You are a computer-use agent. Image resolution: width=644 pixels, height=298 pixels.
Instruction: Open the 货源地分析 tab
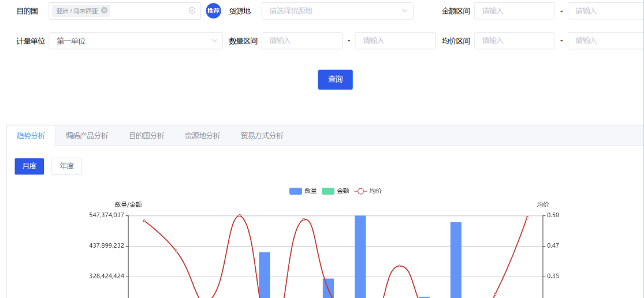pyautogui.click(x=202, y=136)
